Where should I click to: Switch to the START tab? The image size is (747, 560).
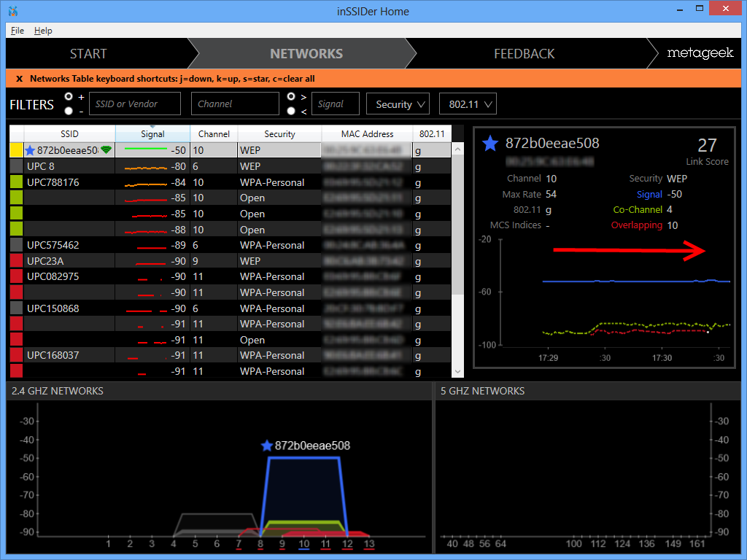coord(88,54)
